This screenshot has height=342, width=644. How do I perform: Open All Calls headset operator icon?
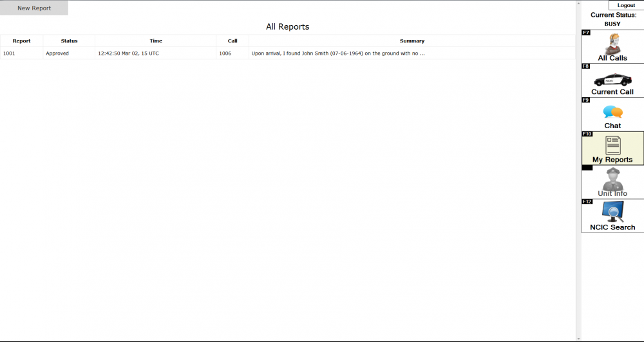612,43
